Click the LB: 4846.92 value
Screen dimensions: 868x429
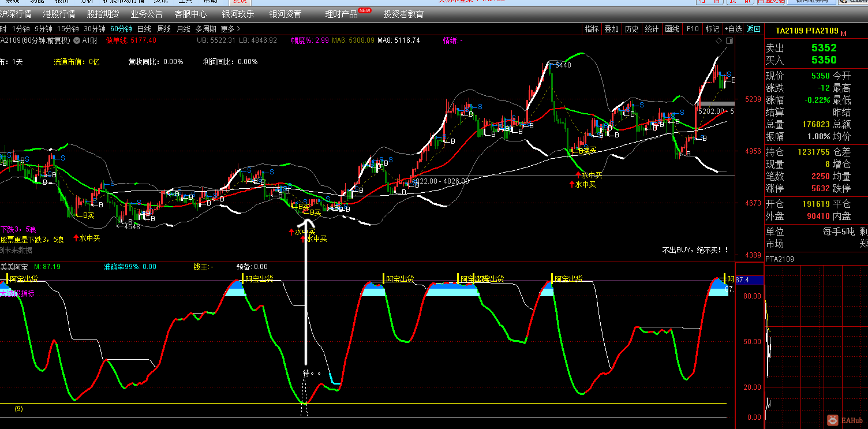pyautogui.click(x=258, y=40)
